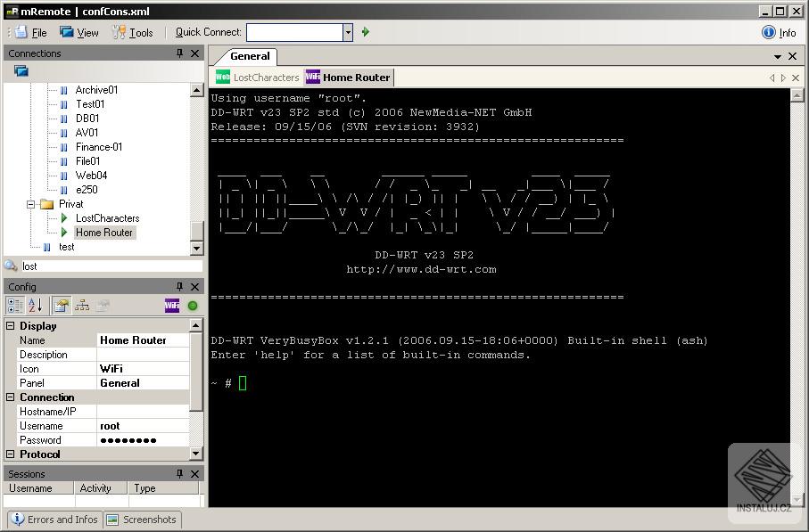
Task: Open the Screenshots tab
Action: [142, 520]
